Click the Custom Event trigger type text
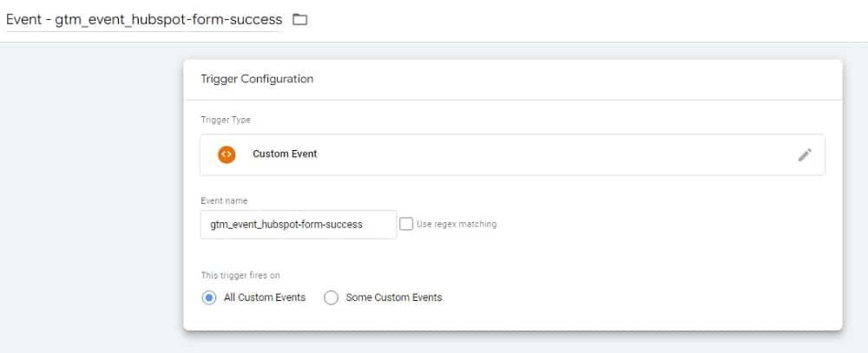The image size is (868, 353). 285,154
